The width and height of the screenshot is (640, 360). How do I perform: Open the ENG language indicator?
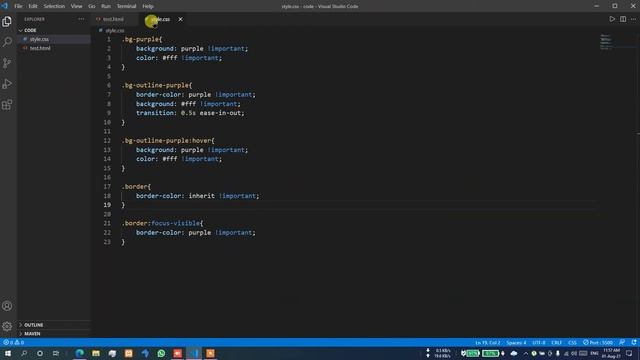[x=594, y=353]
